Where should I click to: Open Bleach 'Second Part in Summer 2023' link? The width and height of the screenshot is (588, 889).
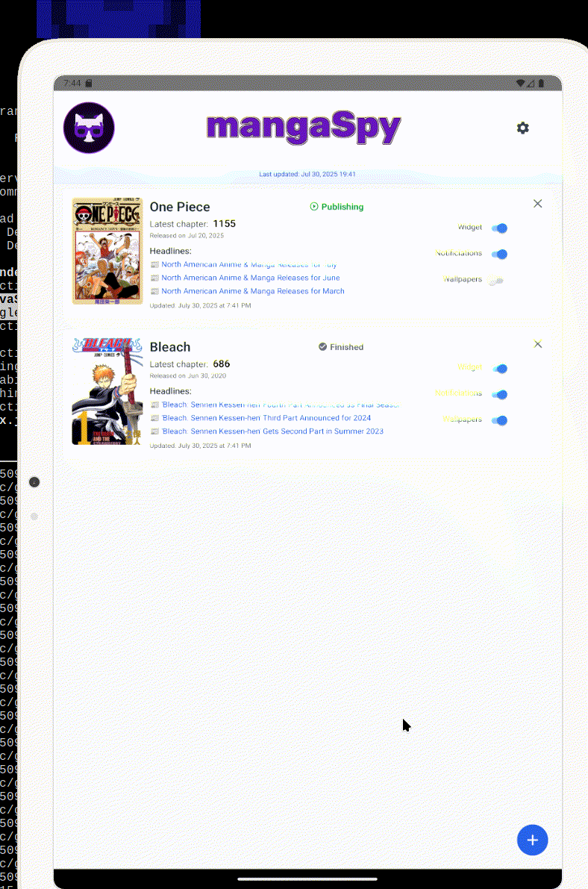point(272,431)
